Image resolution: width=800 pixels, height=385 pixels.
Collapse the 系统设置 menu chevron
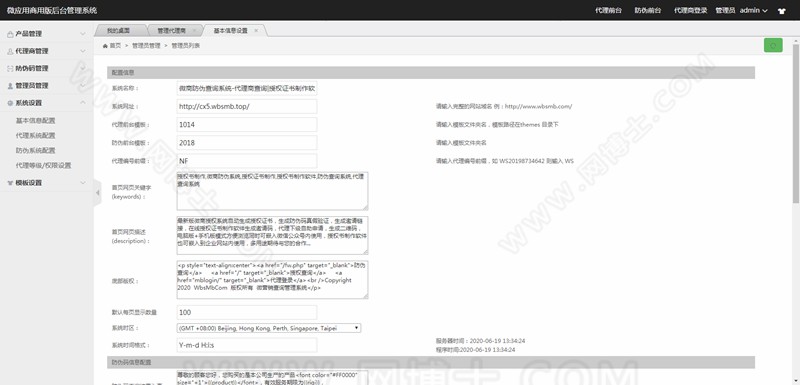coord(83,103)
